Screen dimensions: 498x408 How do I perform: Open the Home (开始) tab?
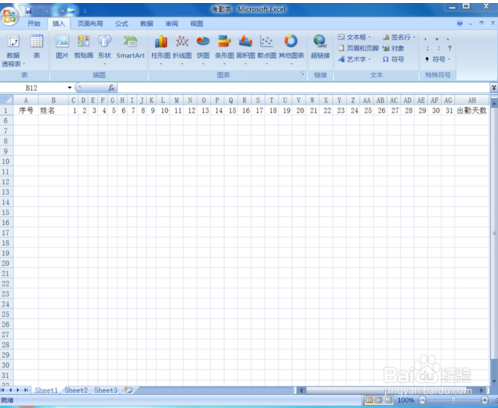(34, 23)
